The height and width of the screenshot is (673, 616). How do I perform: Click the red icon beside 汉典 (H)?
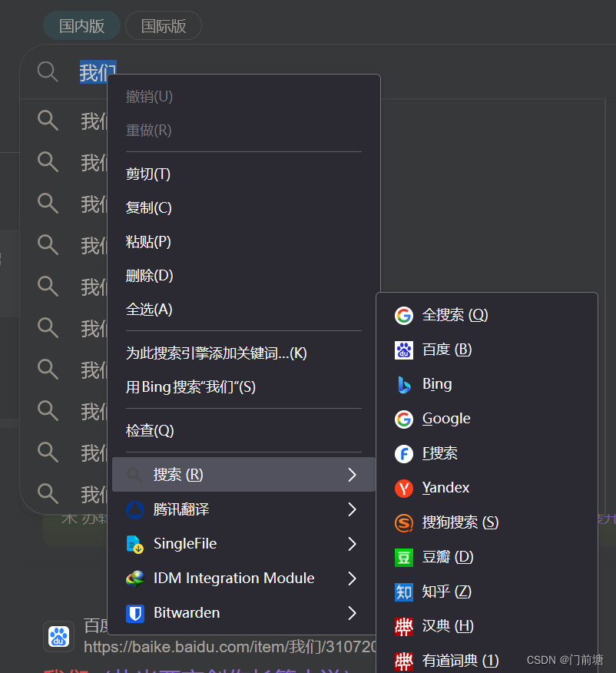[404, 627]
